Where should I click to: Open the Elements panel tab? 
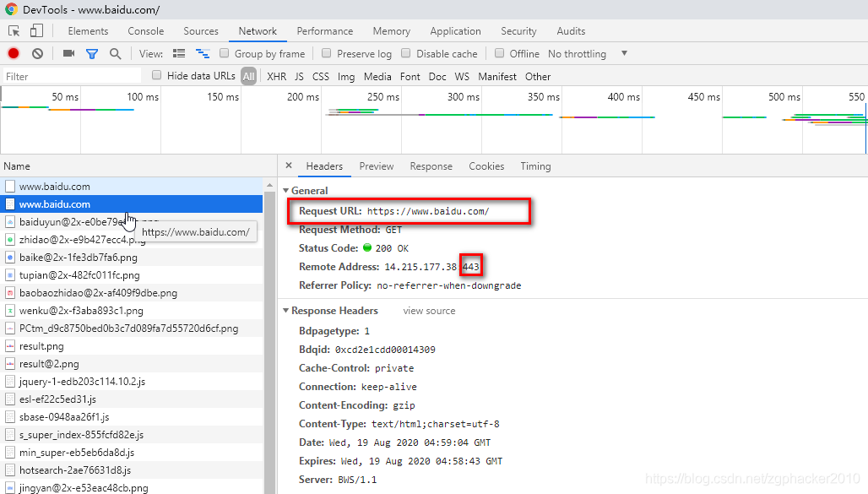[88, 31]
